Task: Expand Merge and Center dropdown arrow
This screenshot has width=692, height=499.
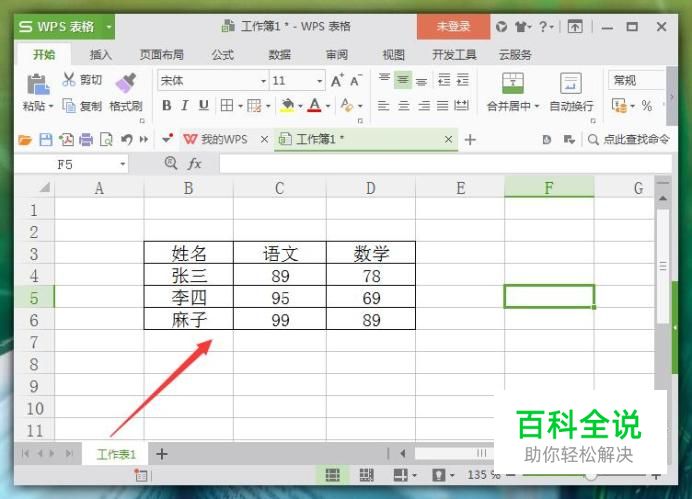Action: [537, 106]
